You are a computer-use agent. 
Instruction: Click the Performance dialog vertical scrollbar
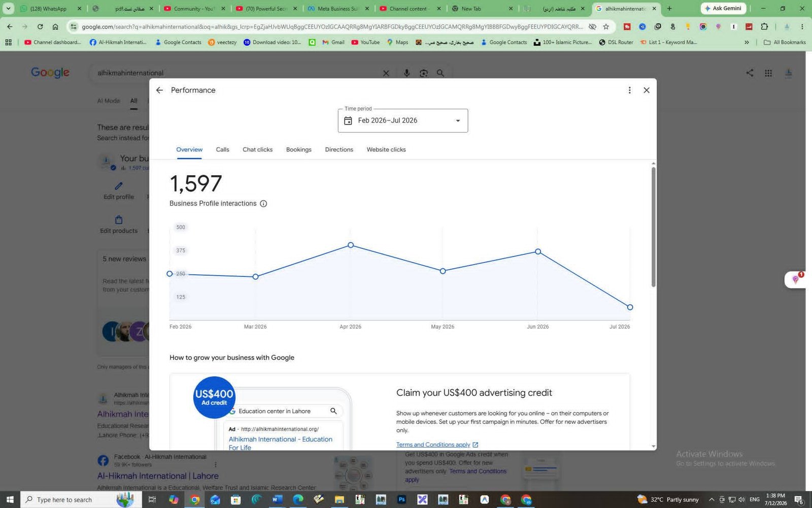coord(653,227)
